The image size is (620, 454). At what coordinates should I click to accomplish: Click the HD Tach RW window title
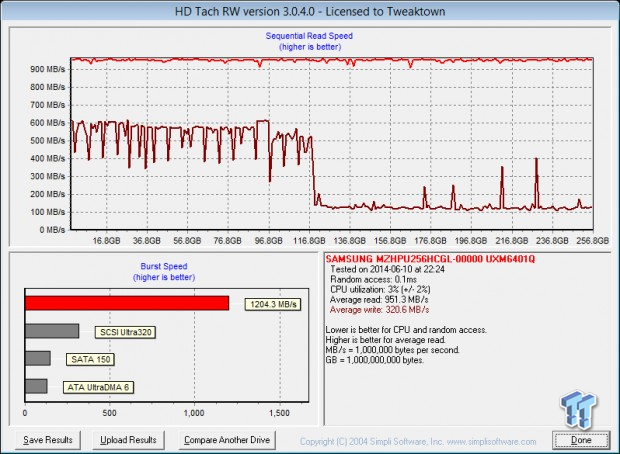coord(310,11)
